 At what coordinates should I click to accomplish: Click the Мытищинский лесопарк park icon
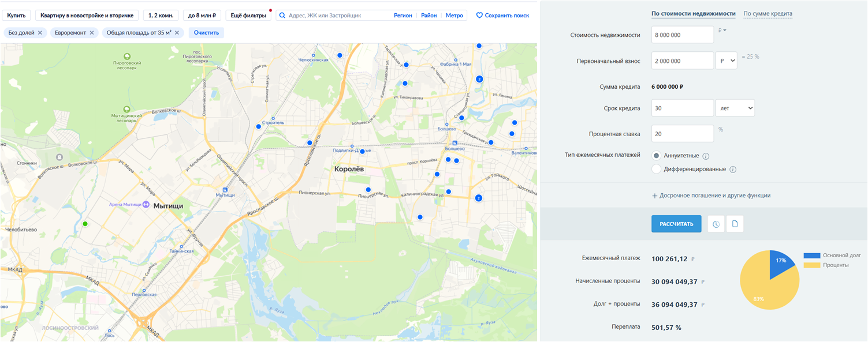pos(127,108)
